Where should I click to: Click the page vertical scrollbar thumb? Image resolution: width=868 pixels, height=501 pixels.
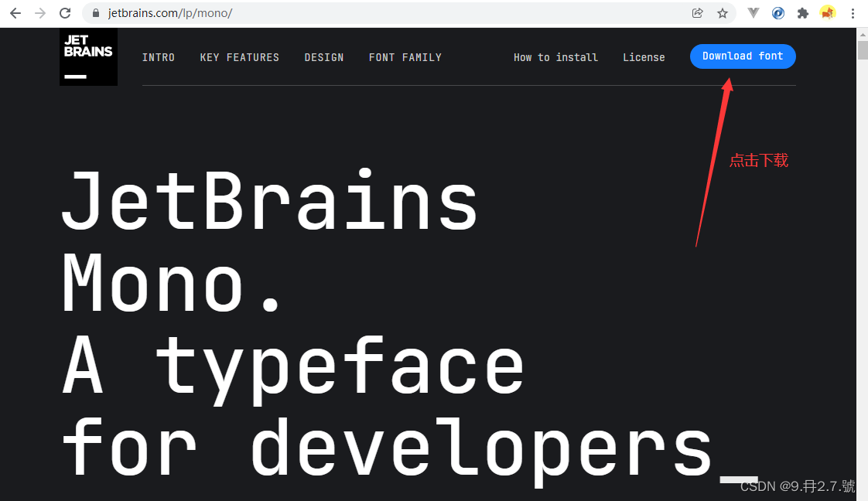click(x=863, y=49)
